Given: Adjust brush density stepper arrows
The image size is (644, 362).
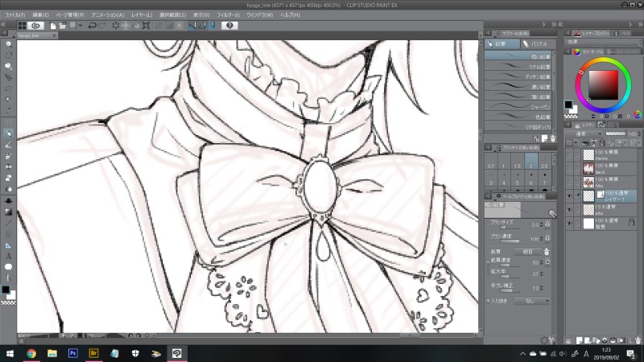Looking at the screenshot, I should [541, 238].
